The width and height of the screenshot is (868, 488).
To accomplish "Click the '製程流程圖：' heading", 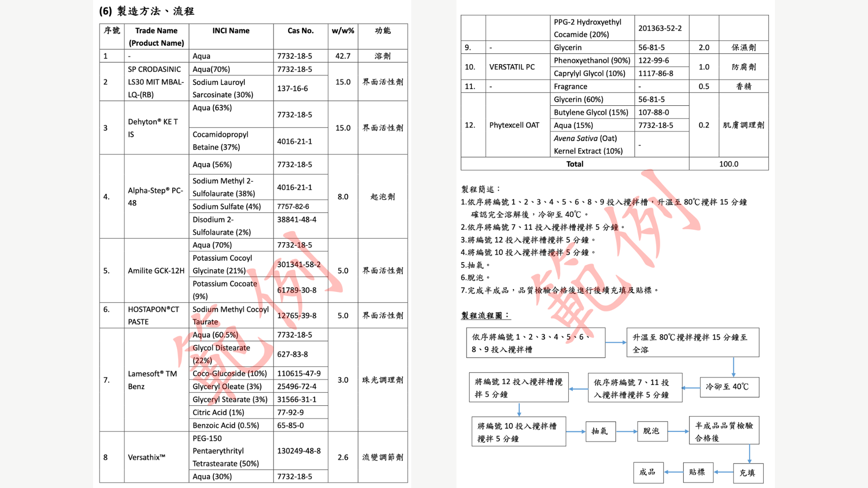I will point(486,315).
